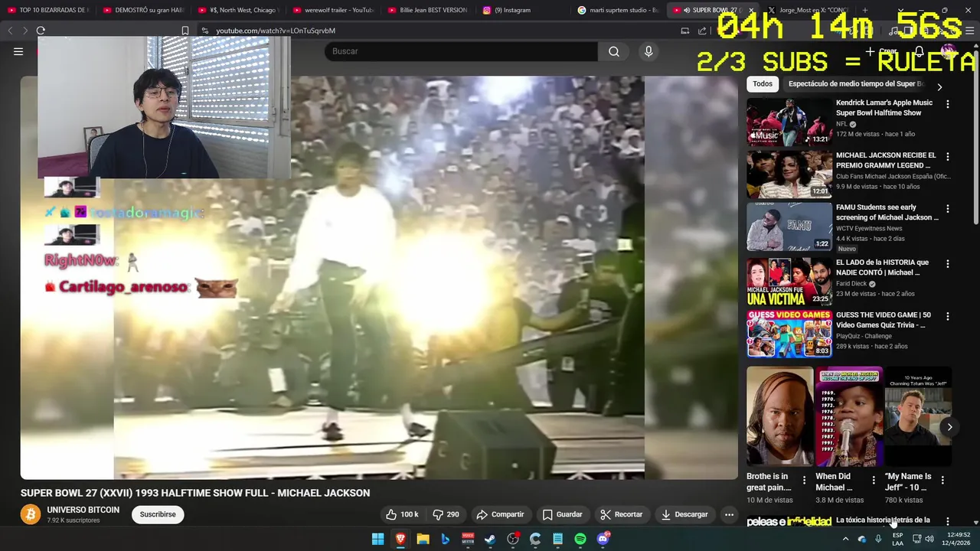Screen dimensions: 980x551
Task: Open options for Kendrick Lamar's Apple Music video
Action: (x=948, y=104)
